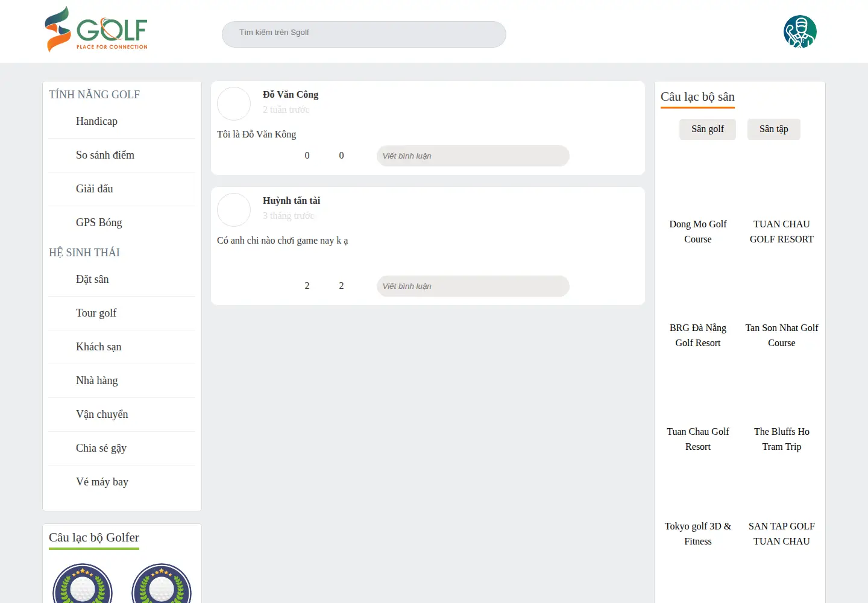Click Đỗ Văn Công's avatar circle
The height and width of the screenshot is (603, 868).
234,104
